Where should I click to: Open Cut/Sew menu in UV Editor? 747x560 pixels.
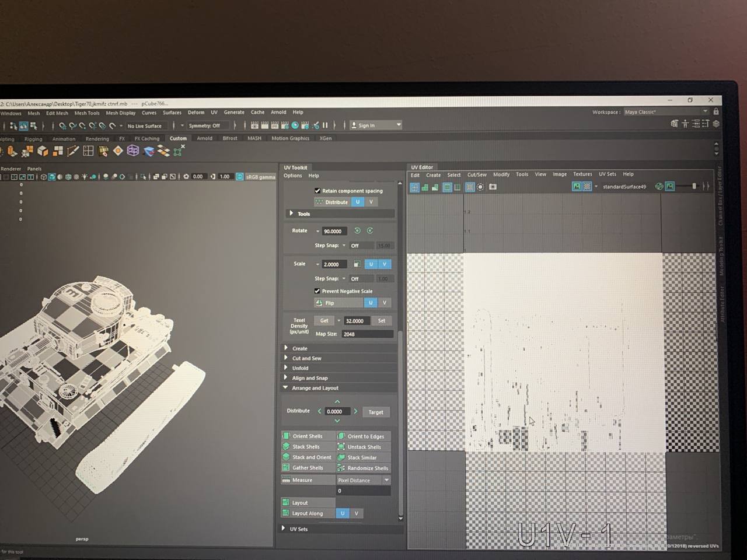(x=477, y=174)
